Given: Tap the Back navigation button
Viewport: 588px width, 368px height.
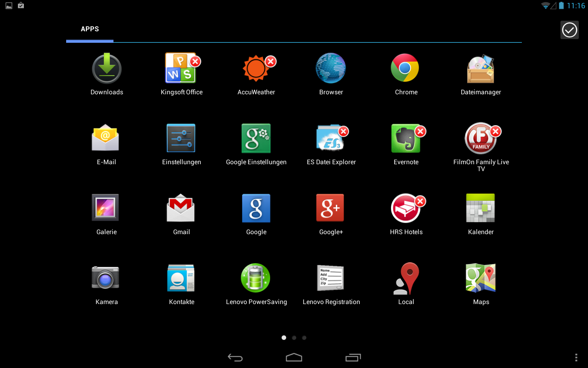Looking at the screenshot, I should pyautogui.click(x=235, y=357).
